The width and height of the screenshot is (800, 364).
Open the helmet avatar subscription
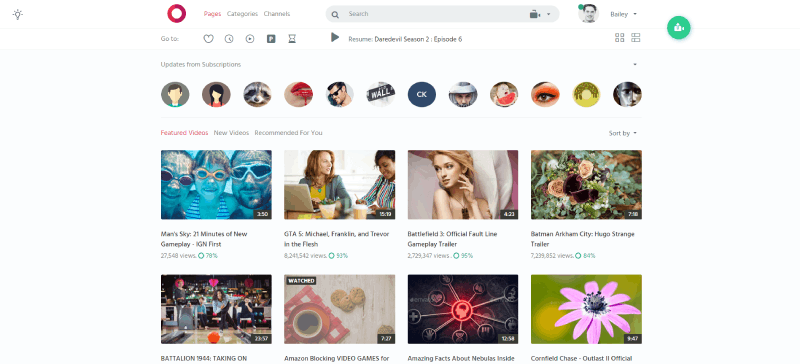(x=463, y=94)
